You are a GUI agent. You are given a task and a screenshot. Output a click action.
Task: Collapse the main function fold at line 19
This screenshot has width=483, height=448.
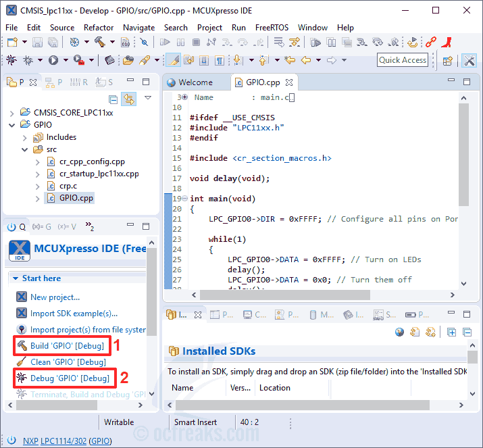pos(184,199)
